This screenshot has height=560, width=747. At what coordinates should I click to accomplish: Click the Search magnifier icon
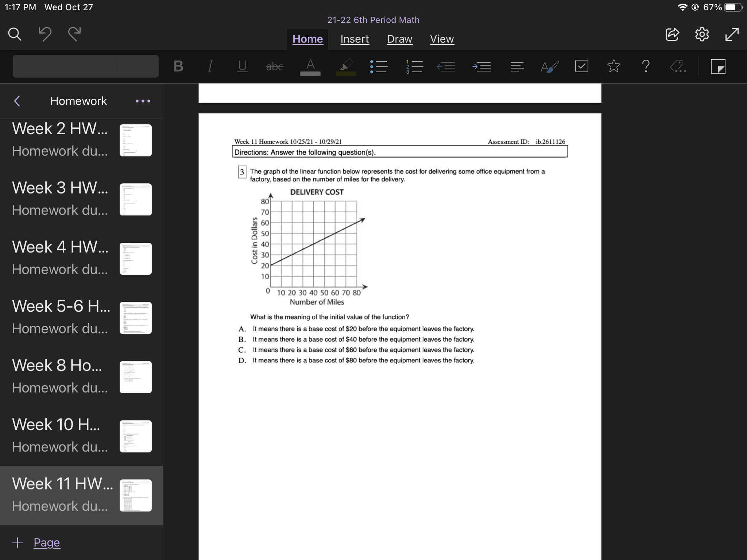tap(15, 34)
